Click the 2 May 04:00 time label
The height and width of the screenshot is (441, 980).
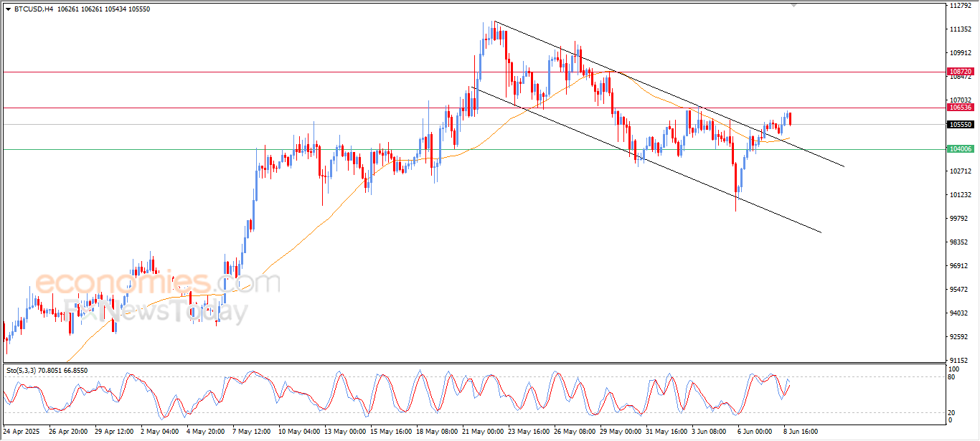pos(159,432)
